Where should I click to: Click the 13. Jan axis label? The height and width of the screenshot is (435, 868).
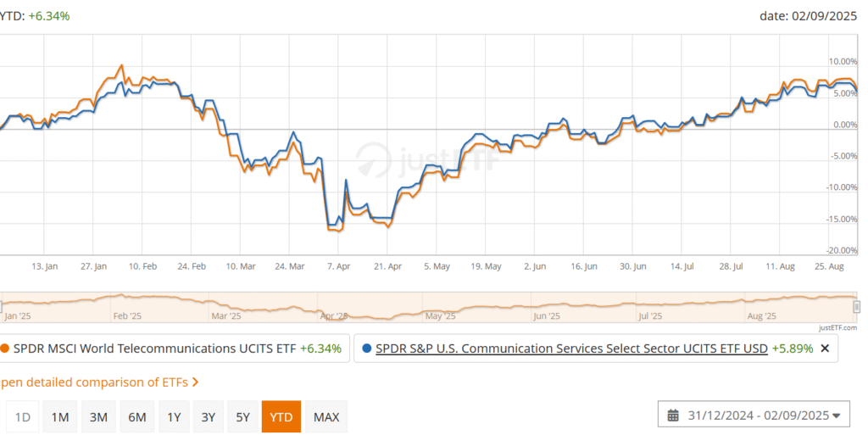point(44,266)
